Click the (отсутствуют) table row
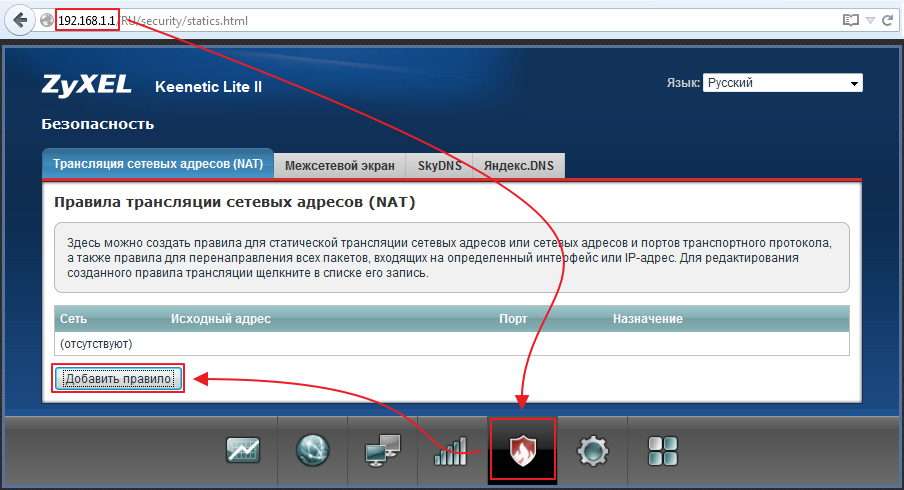Image resolution: width=904 pixels, height=490 pixels. click(x=451, y=344)
